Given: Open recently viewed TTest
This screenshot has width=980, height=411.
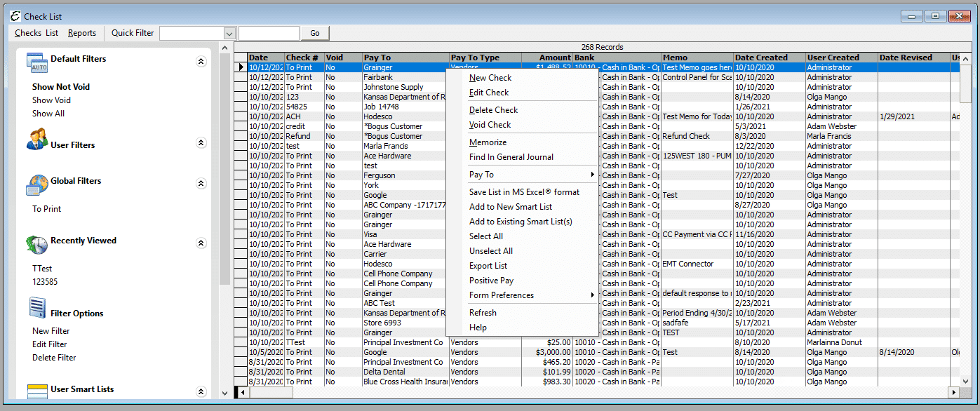Looking at the screenshot, I should [x=42, y=269].
